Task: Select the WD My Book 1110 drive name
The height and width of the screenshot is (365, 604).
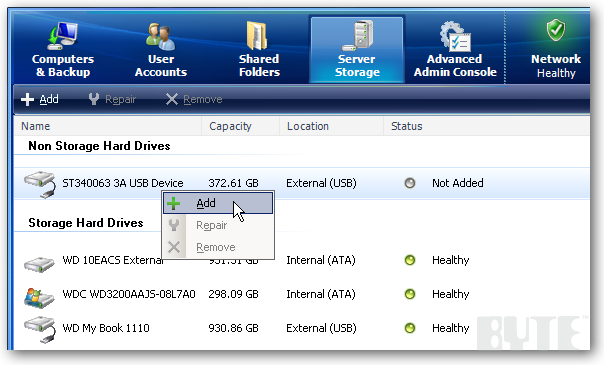Action: pyautogui.click(x=106, y=328)
